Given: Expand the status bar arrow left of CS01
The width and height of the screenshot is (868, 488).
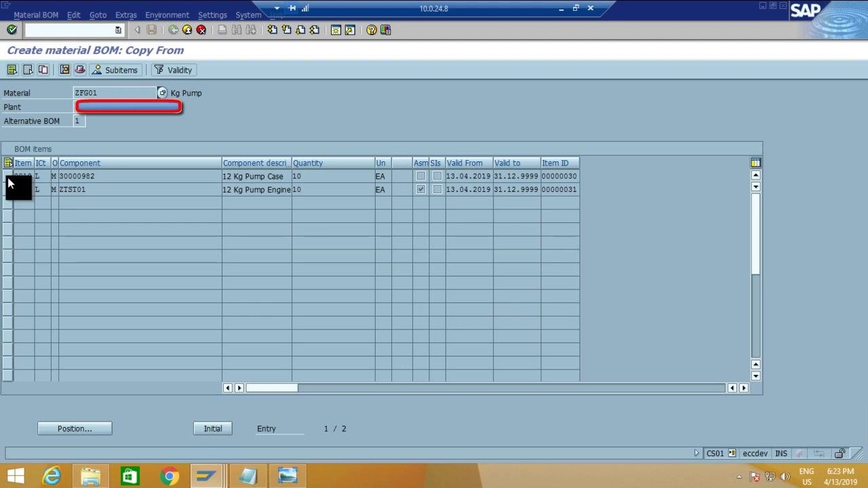Looking at the screenshot, I should click(x=696, y=453).
